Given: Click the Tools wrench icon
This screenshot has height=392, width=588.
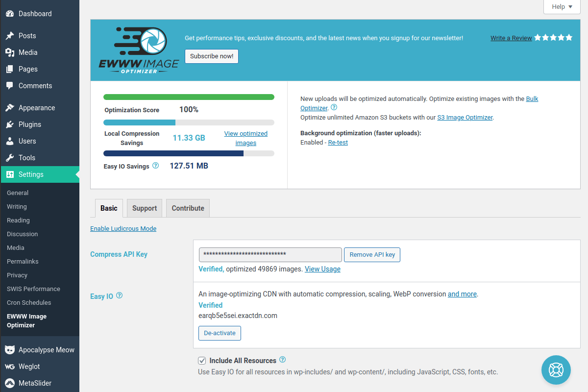Looking at the screenshot, I should pyautogui.click(x=10, y=158).
